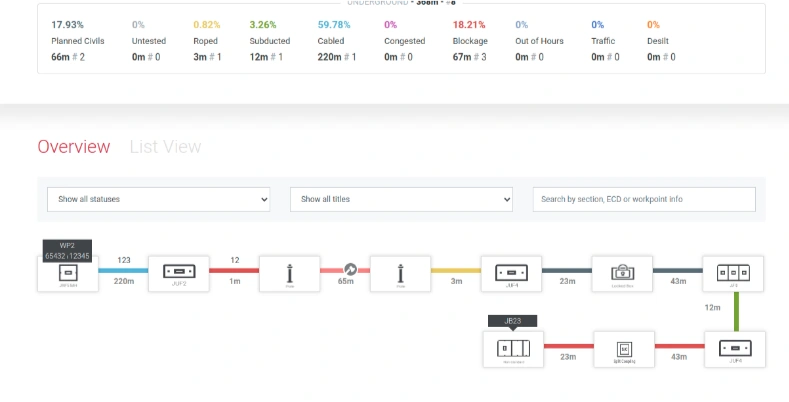Click the JUF2 joint node icon

(179, 273)
